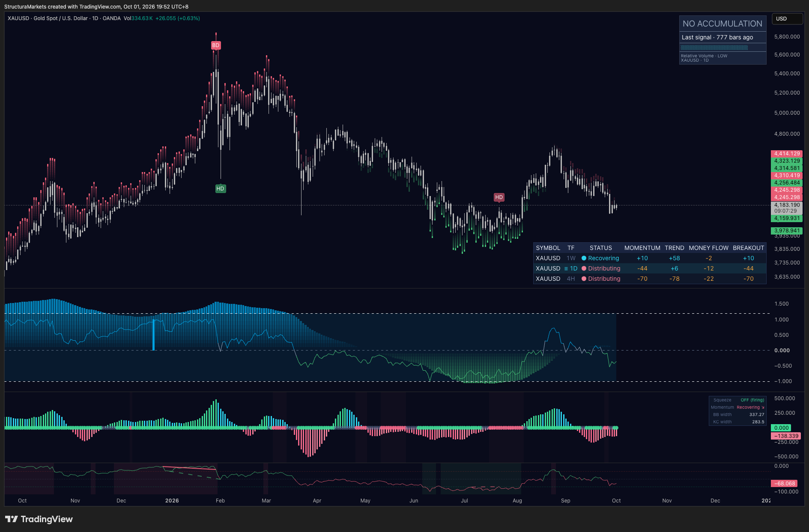Click the KC width 283.5 value
This screenshot has width=809, height=532.
pyautogui.click(x=758, y=422)
